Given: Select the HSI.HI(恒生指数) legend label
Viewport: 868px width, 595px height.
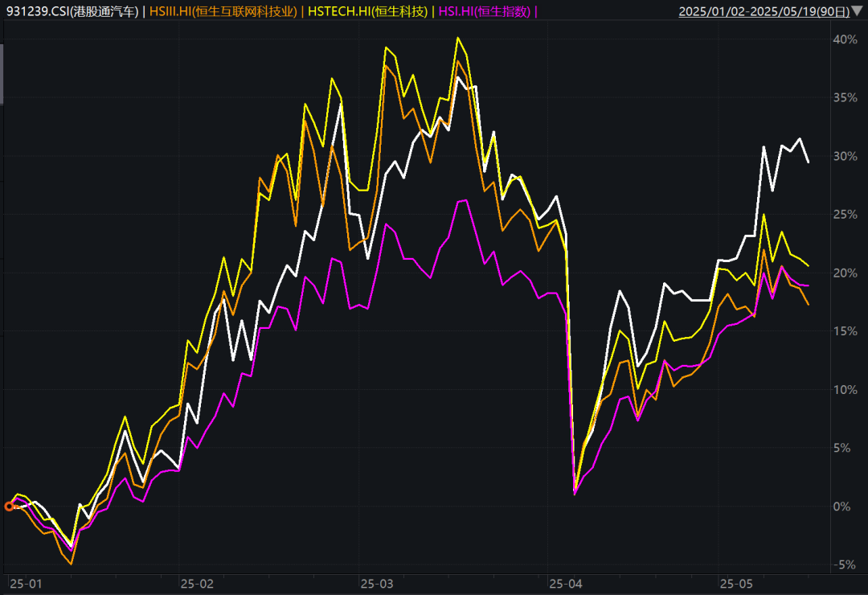Looking at the screenshot, I should click(x=485, y=11).
